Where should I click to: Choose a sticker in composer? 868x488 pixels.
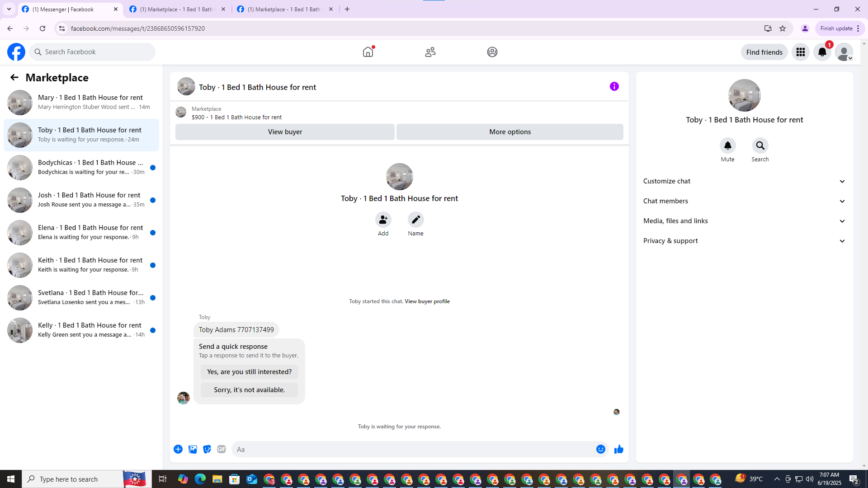pyautogui.click(x=207, y=449)
